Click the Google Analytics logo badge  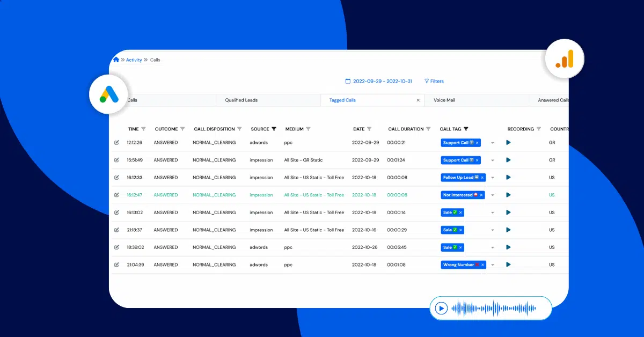(x=565, y=58)
